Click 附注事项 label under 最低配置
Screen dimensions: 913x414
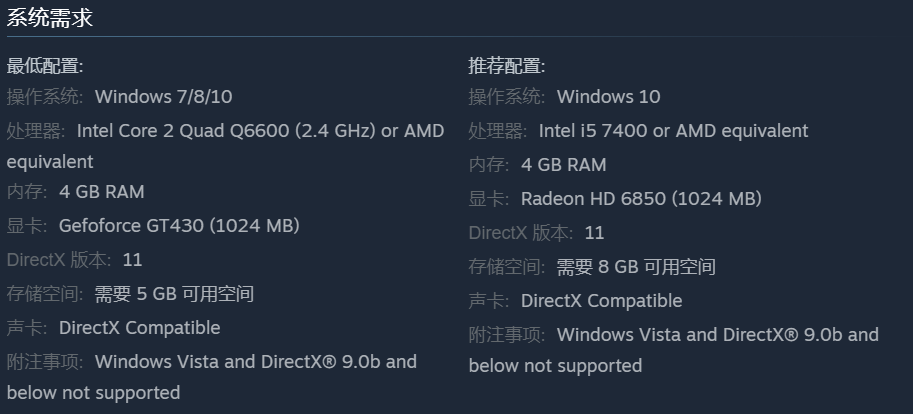click(x=45, y=361)
